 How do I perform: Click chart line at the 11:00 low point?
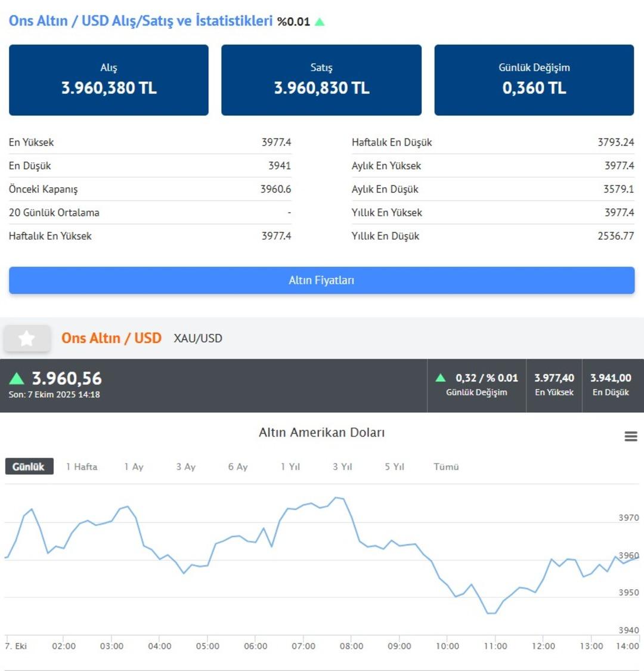(x=491, y=613)
